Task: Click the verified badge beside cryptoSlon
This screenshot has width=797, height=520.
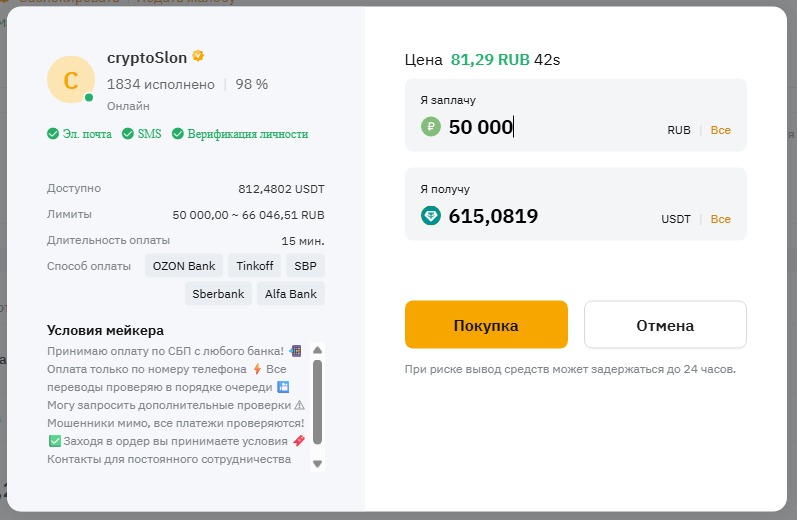Action: [198, 56]
